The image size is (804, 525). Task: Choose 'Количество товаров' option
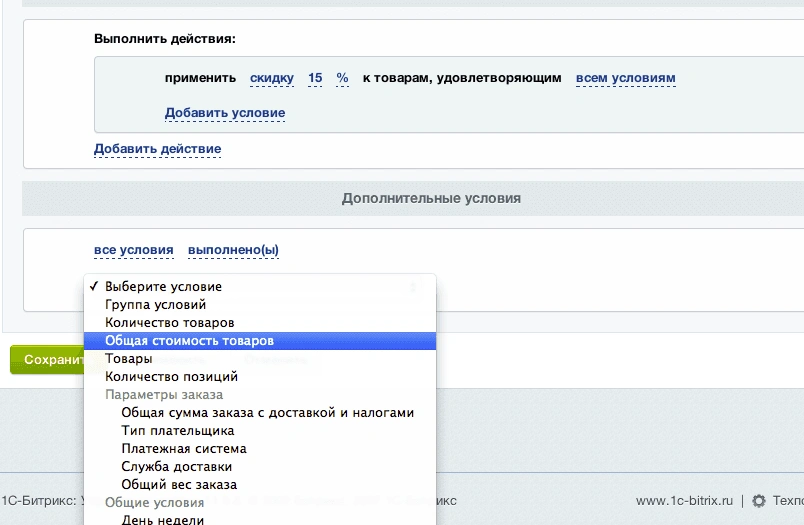click(260, 322)
